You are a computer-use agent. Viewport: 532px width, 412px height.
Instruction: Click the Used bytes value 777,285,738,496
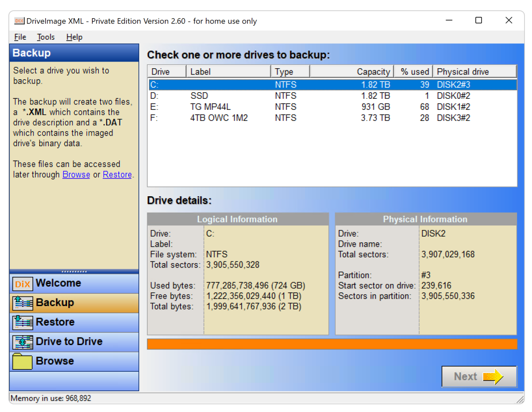[256, 286]
